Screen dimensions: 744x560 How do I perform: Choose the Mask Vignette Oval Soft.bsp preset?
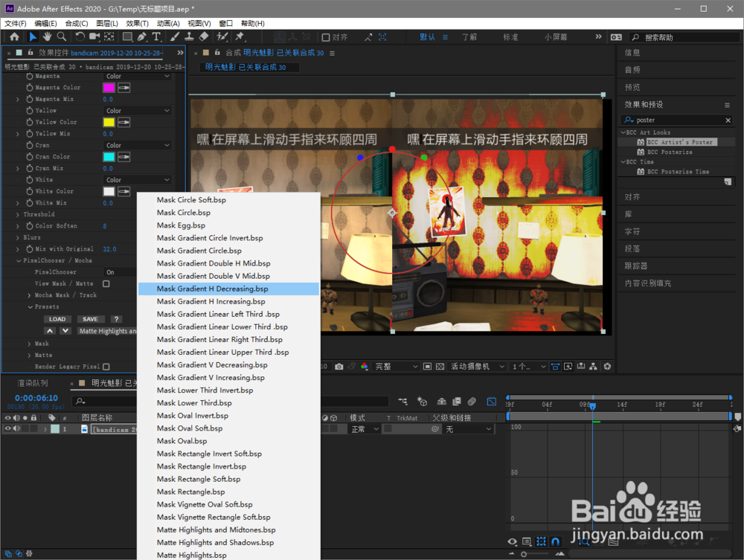[x=228, y=504]
